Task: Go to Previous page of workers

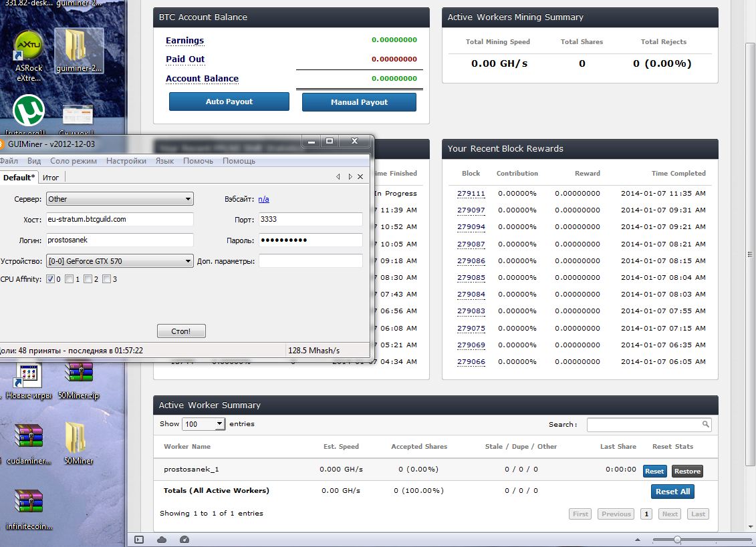Action: [616, 514]
